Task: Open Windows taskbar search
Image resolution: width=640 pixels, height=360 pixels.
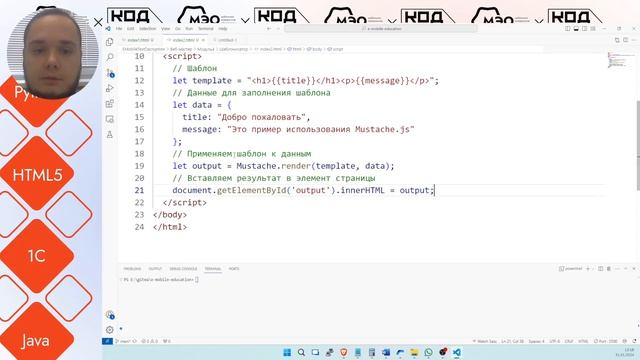Action: coord(301,352)
